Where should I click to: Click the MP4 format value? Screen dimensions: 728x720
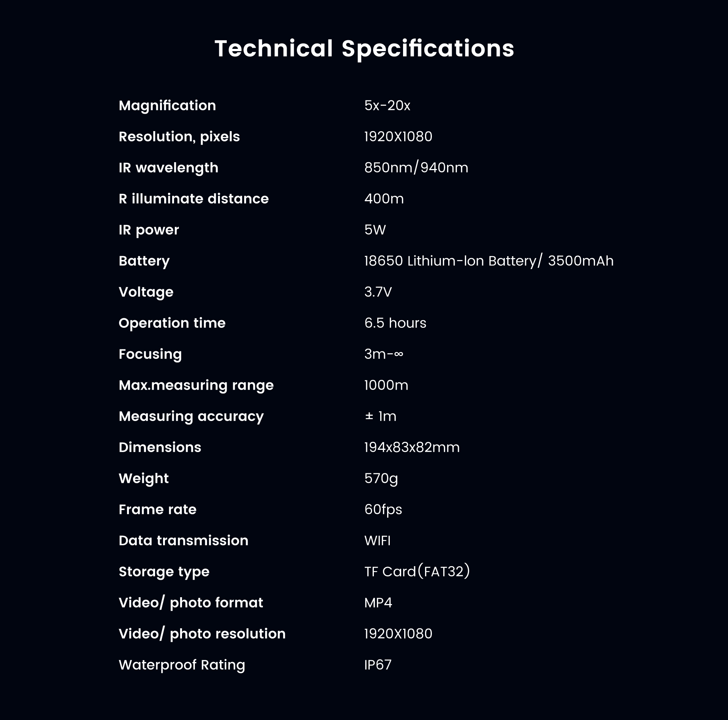tap(378, 603)
